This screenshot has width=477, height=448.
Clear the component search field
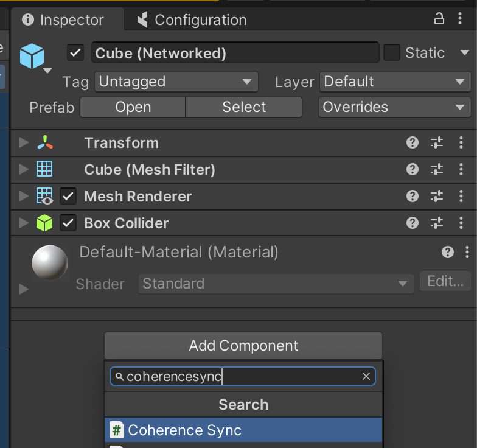click(366, 377)
